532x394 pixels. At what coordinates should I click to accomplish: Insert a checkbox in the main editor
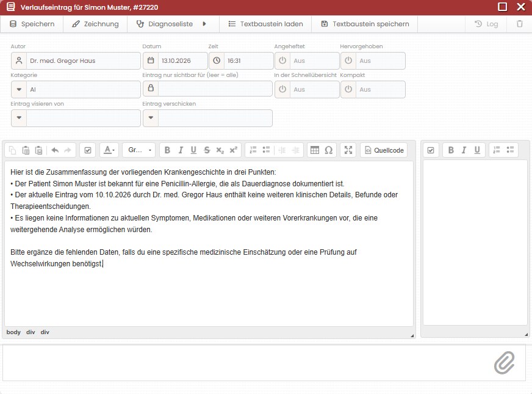coord(88,150)
